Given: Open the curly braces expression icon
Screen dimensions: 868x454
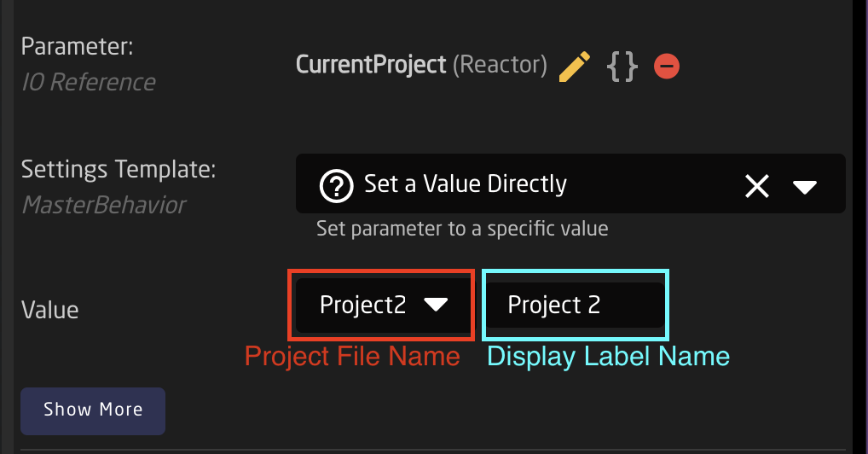Looking at the screenshot, I should tap(622, 67).
